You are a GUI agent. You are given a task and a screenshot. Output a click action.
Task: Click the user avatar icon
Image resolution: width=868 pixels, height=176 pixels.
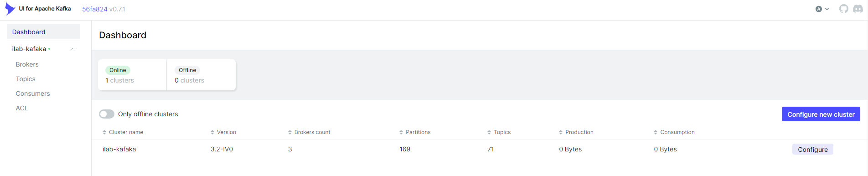click(x=819, y=9)
